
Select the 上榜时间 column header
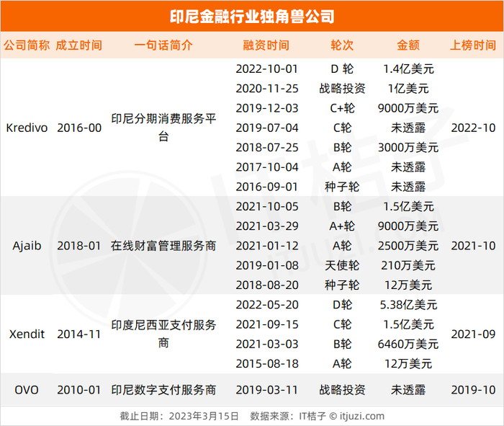click(x=473, y=45)
